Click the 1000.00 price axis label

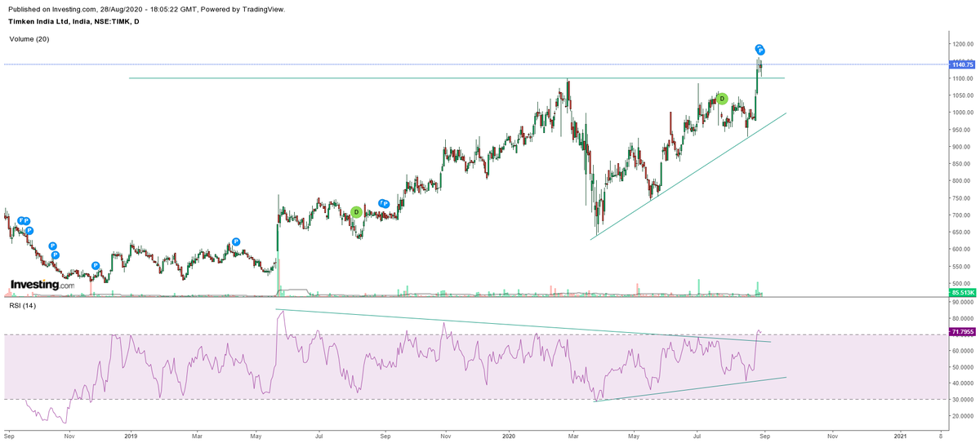coord(963,113)
